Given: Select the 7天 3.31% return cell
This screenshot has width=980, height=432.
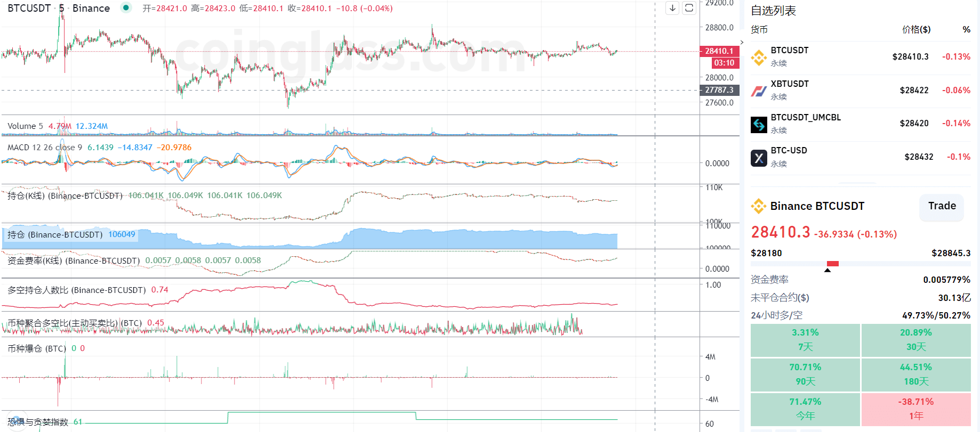Looking at the screenshot, I should point(805,340).
